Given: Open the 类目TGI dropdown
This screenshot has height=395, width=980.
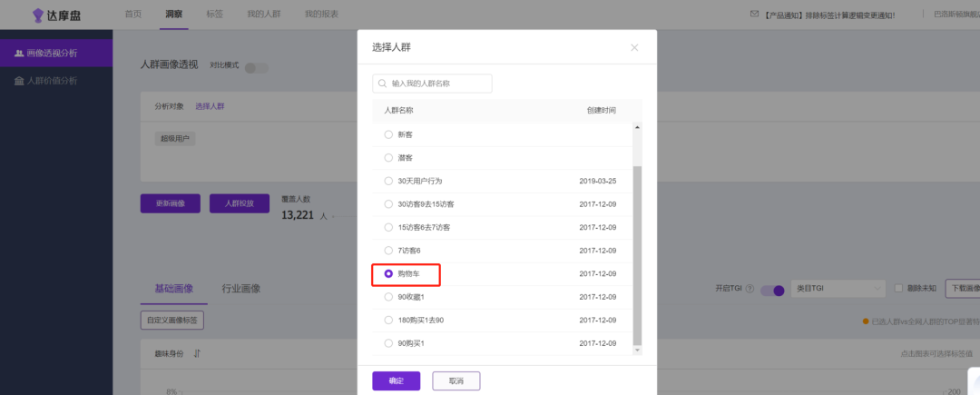Looking at the screenshot, I should click(x=838, y=289).
